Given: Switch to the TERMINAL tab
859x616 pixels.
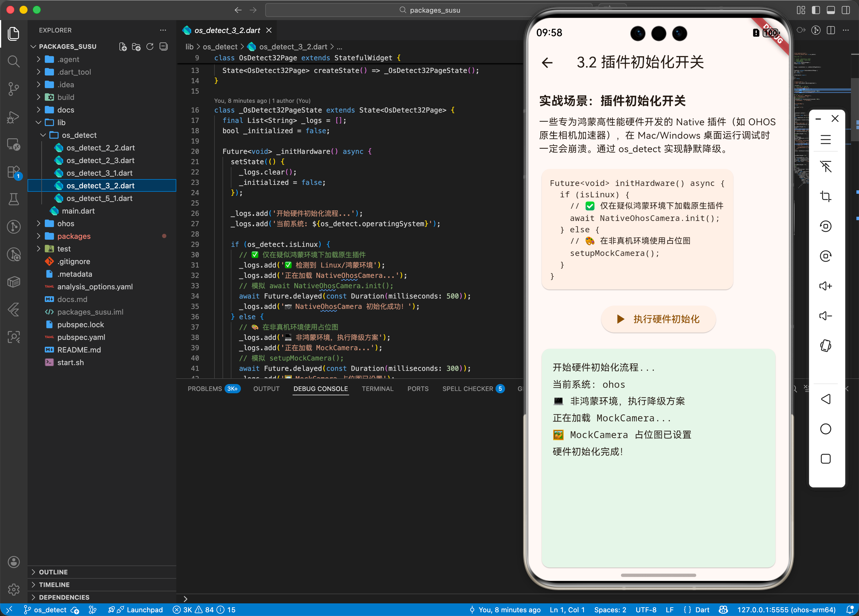Looking at the screenshot, I should [x=378, y=389].
